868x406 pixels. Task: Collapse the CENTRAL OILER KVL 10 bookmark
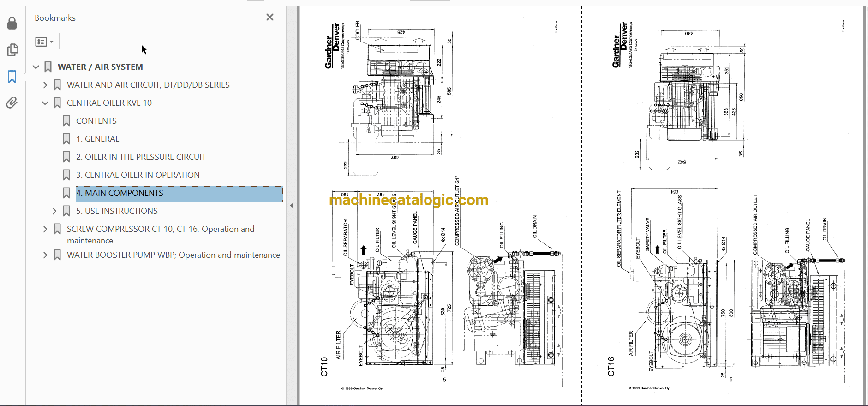coord(45,103)
